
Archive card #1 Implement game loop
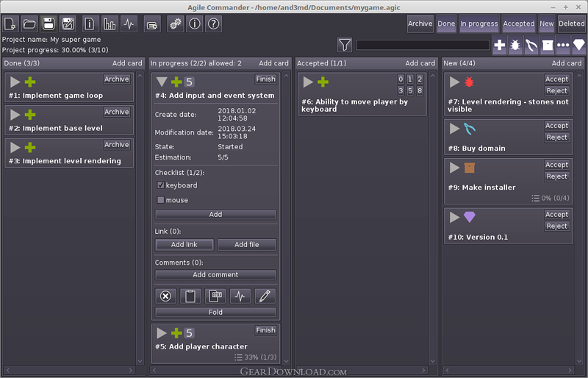117,79
